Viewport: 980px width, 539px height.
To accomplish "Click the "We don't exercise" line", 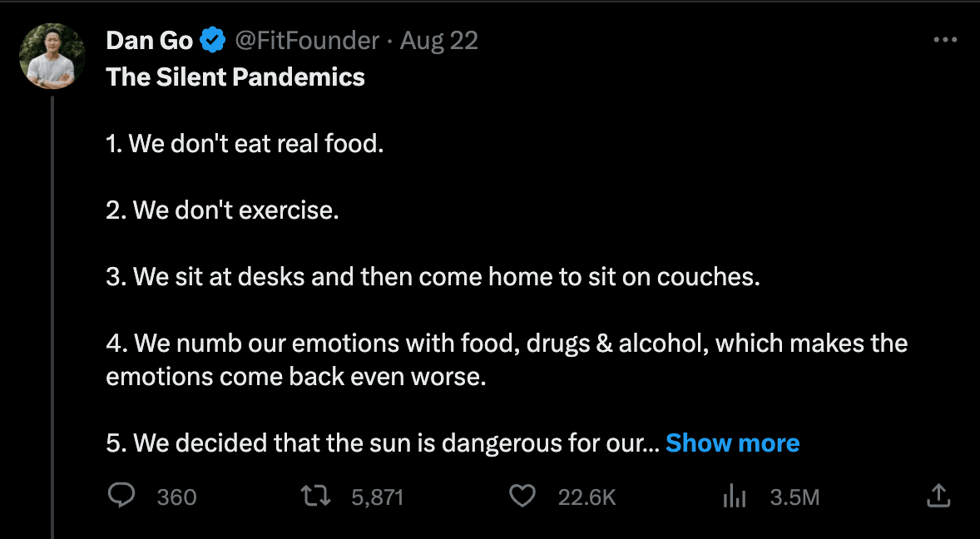I will [222, 210].
